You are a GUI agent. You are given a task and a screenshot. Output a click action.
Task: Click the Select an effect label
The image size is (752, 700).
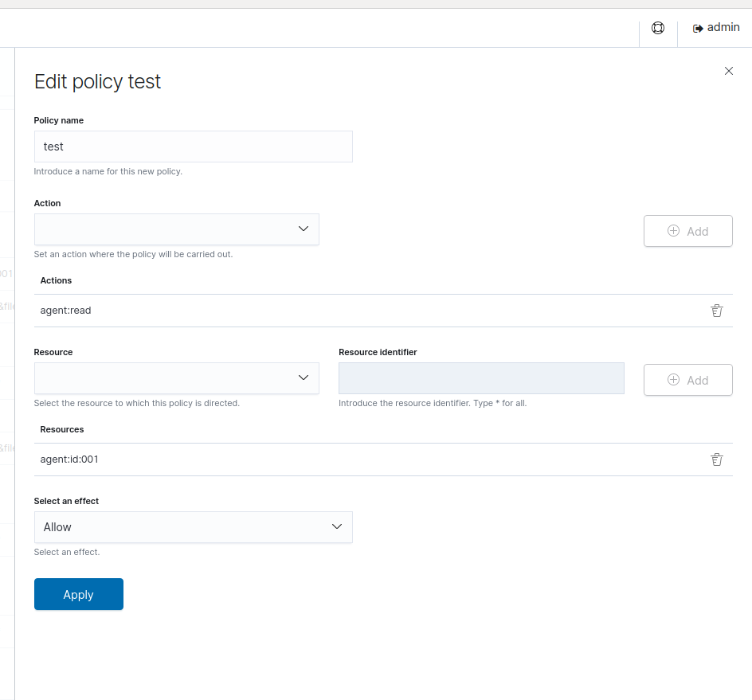(66, 501)
